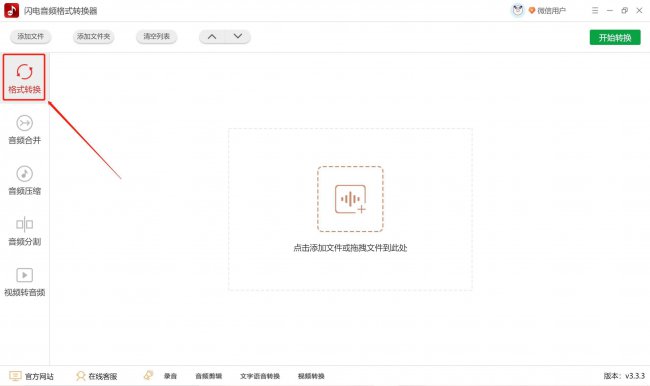This screenshot has width=650, height=386.
Task: Click the 点击添加文件或拖拽文件到此处 text
Action: click(x=350, y=248)
